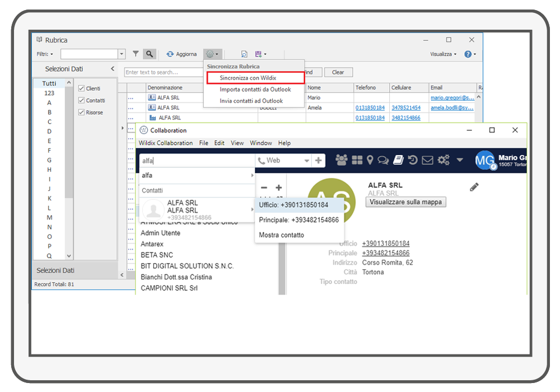Open call history clock icon
The width and height of the screenshot is (560, 392).
(413, 160)
